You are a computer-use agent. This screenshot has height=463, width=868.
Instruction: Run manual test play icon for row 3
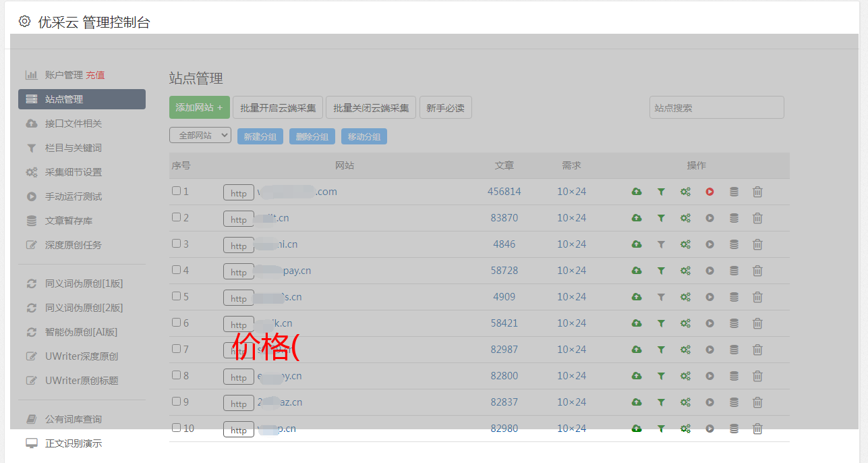coord(710,244)
